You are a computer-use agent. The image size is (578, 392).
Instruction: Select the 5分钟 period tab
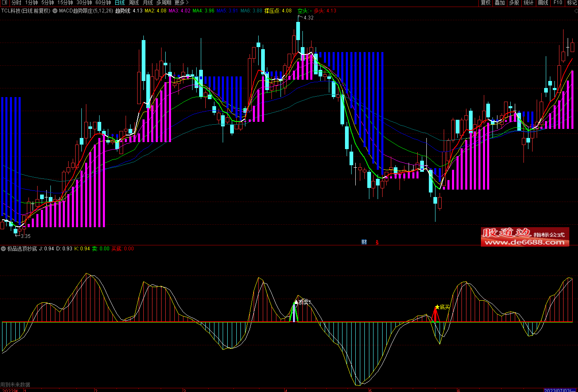tap(48, 3)
